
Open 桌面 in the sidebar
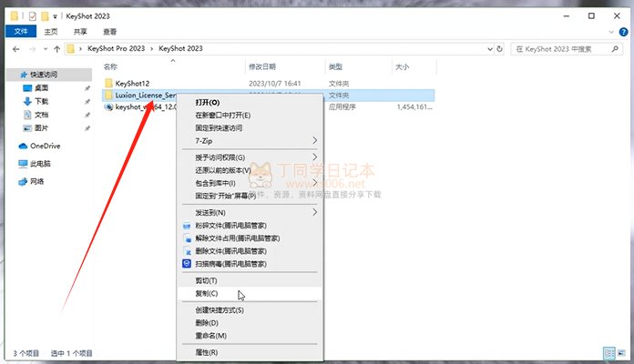[x=41, y=87]
